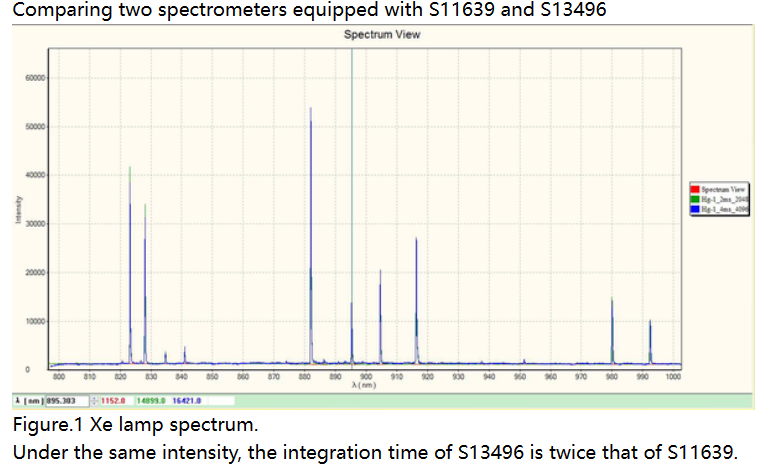Click the 1000 x-axis tick label

coord(673,377)
